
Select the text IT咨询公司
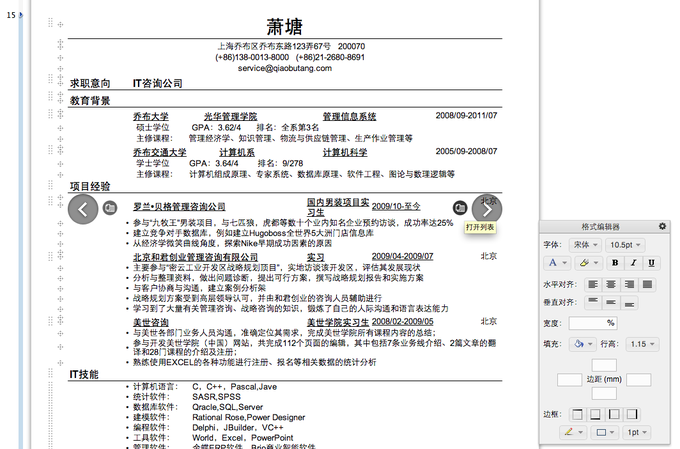(157, 83)
